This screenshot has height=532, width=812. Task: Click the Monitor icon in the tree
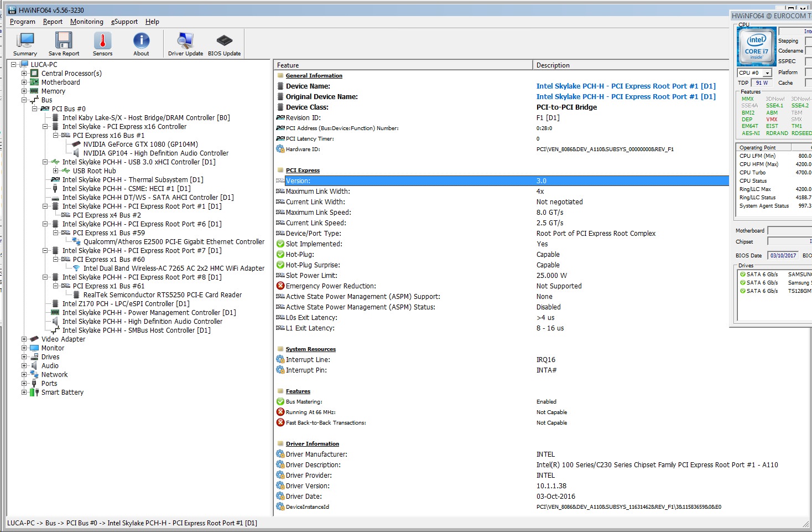[34, 348]
